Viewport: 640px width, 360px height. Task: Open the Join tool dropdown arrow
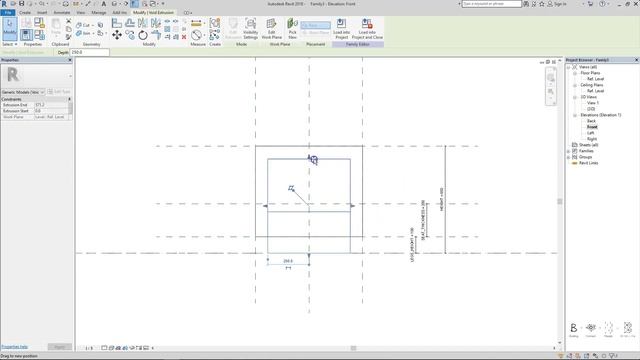pos(93,33)
